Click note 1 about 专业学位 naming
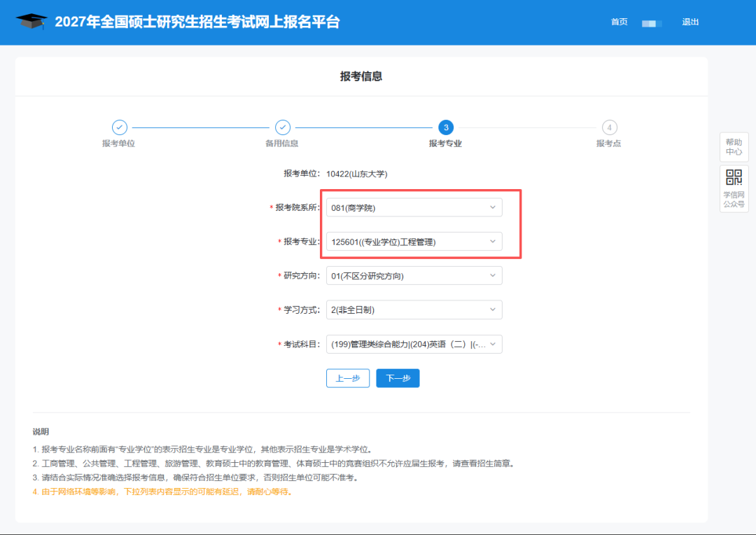The height and width of the screenshot is (535, 756). (204, 449)
